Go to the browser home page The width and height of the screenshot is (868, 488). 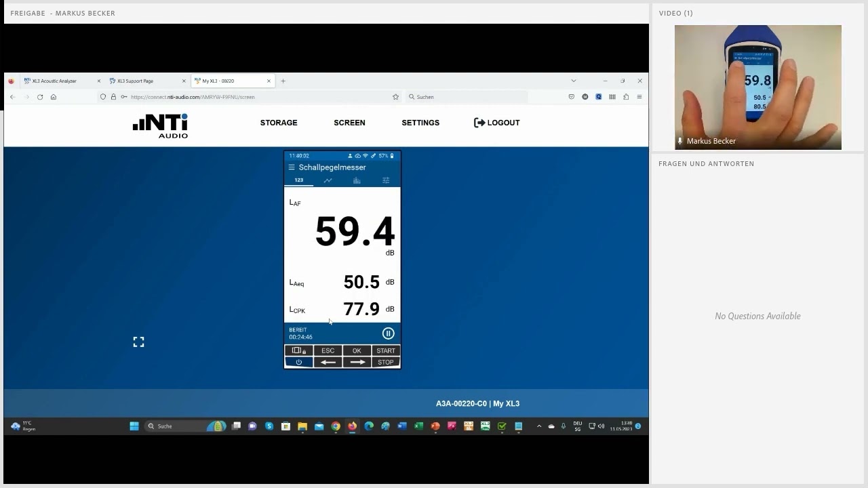click(x=54, y=97)
